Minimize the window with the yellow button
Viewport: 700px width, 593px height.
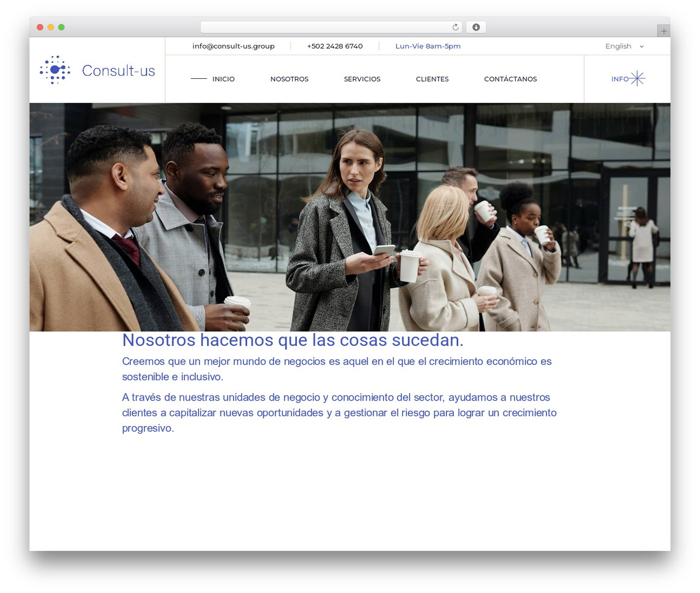(51, 27)
